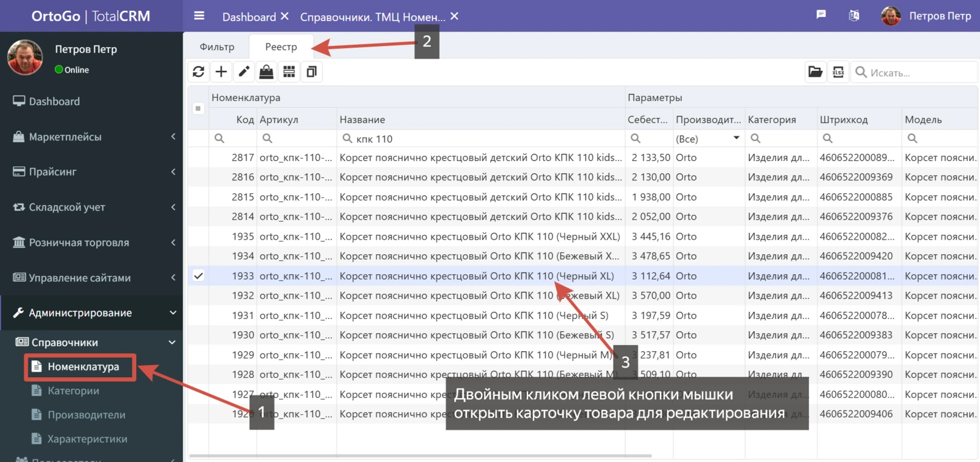The image size is (980, 462).
Task: Open the Производитель filter dropdown
Action: (x=736, y=139)
